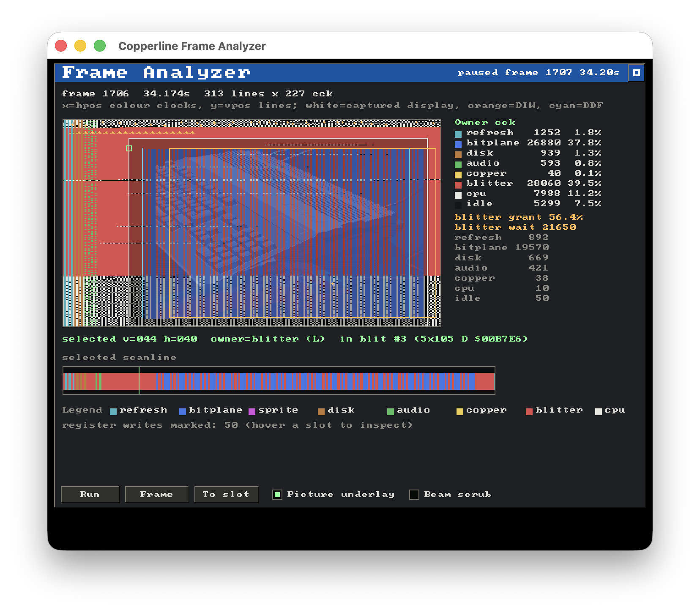Click the blitter-wait refresh 892 row
The height and width of the screenshot is (613, 700).
(x=502, y=237)
